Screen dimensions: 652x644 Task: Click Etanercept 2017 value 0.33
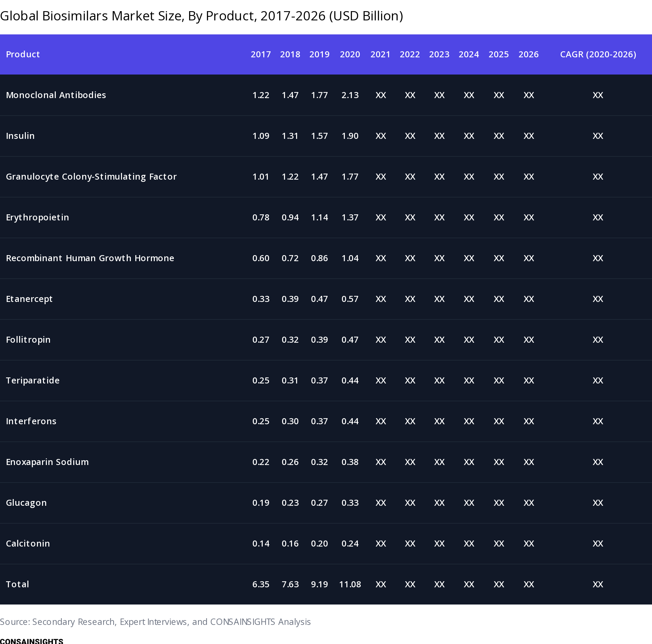(x=261, y=299)
